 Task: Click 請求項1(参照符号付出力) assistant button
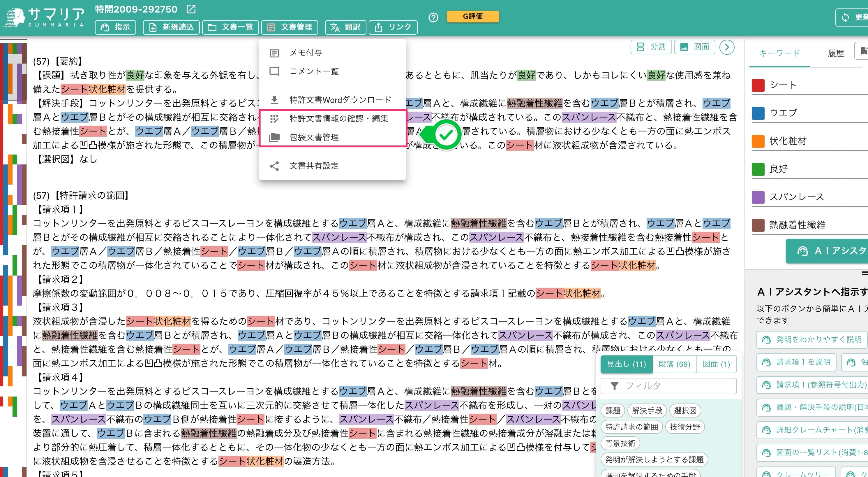click(x=812, y=385)
